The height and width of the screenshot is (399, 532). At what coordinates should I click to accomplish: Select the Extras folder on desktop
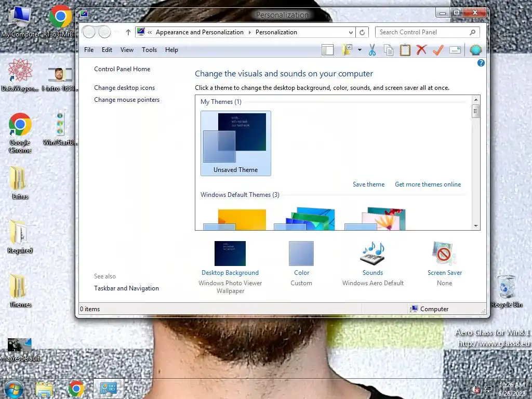pyautogui.click(x=20, y=182)
